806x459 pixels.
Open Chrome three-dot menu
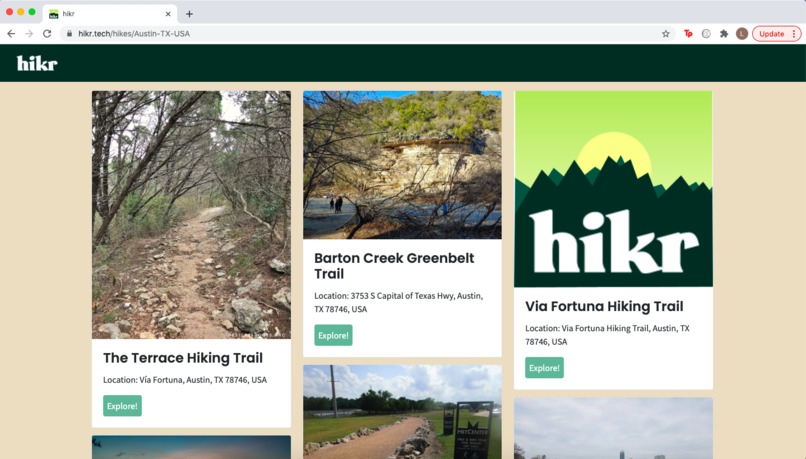(794, 34)
